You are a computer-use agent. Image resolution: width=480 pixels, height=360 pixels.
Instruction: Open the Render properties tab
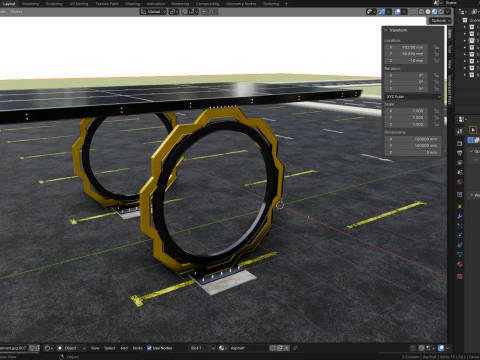point(460,143)
